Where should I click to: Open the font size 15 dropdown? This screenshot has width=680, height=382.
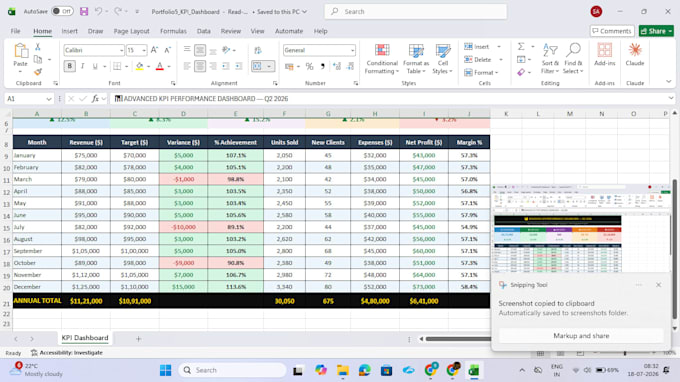[x=144, y=50]
